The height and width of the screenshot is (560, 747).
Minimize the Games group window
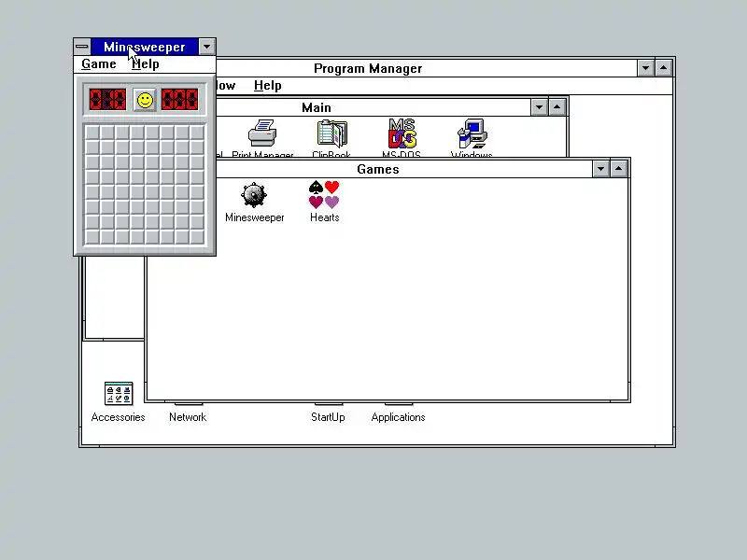click(600, 169)
